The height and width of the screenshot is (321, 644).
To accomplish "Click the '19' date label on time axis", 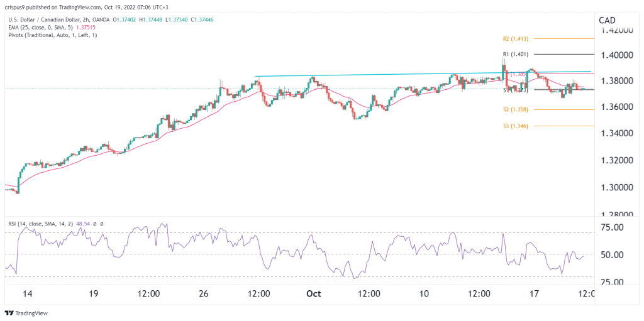I will pyautogui.click(x=93, y=294).
